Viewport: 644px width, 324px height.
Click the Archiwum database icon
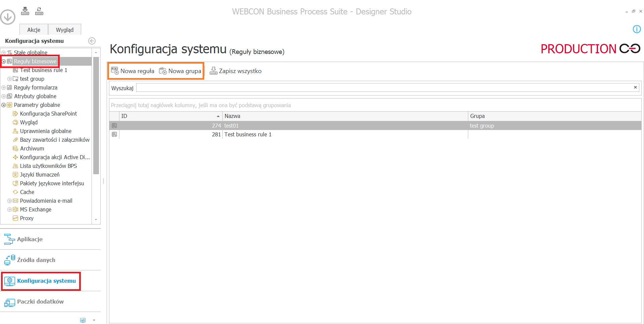click(x=15, y=148)
